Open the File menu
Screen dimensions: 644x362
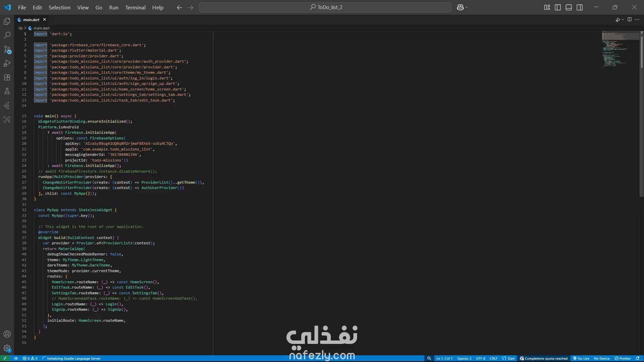tap(22, 7)
